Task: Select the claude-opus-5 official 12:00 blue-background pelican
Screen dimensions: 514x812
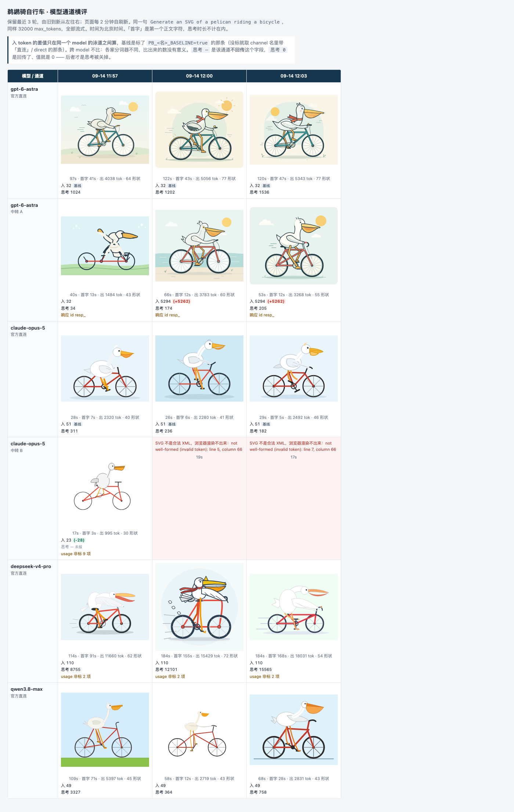Action: click(199, 368)
